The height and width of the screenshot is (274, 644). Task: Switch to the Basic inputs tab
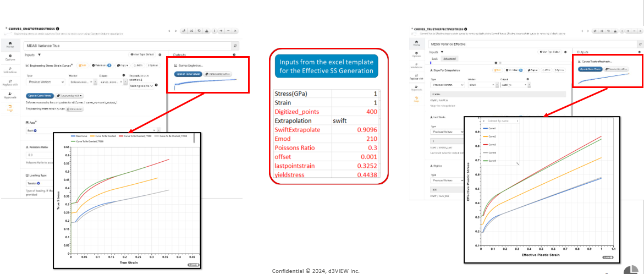pyautogui.click(x=436, y=59)
